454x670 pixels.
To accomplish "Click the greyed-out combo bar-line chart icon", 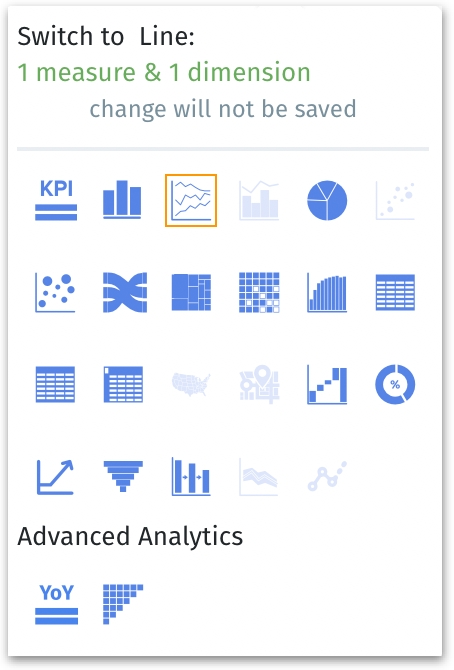I will point(259,200).
